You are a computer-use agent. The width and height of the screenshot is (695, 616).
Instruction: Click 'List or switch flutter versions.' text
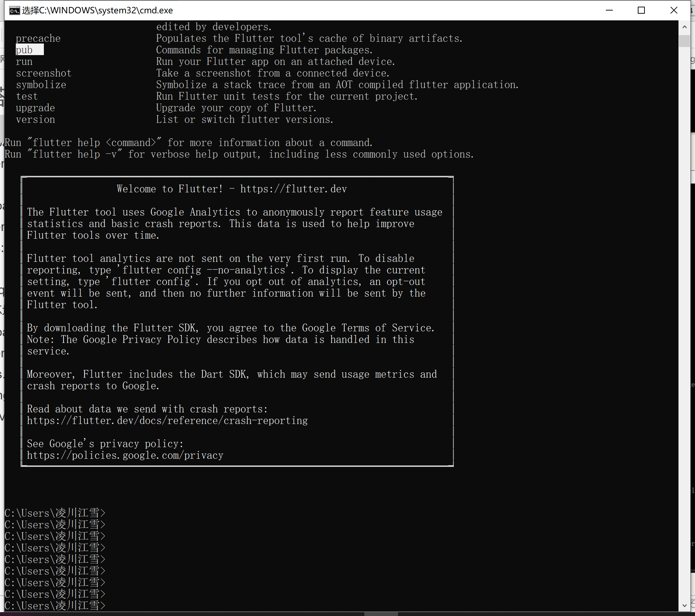(x=245, y=119)
